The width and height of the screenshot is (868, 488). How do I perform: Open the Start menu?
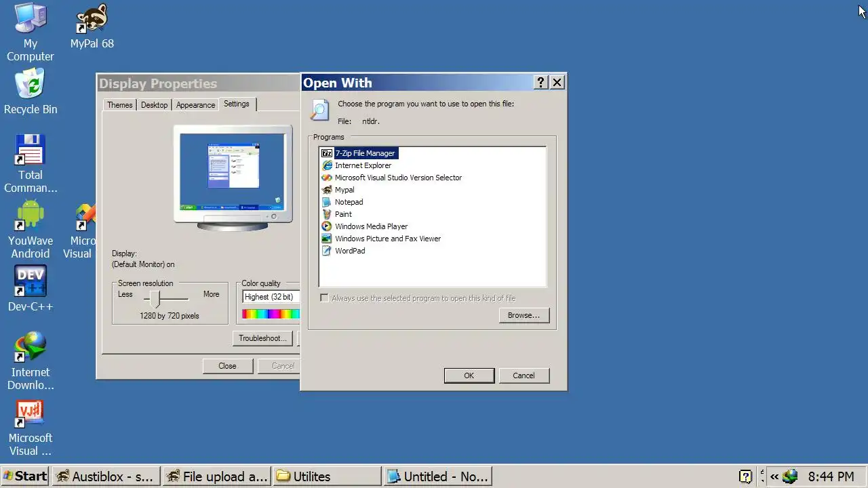click(x=25, y=476)
